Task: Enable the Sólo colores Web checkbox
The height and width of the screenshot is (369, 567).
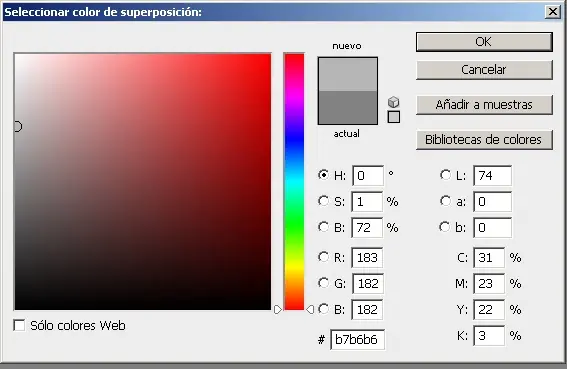Action: click(x=19, y=325)
